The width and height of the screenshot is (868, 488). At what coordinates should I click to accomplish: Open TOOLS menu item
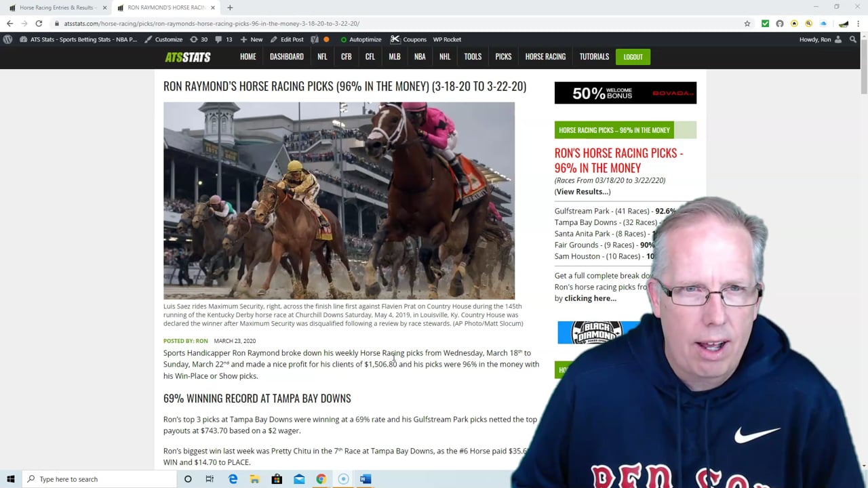[x=473, y=57]
